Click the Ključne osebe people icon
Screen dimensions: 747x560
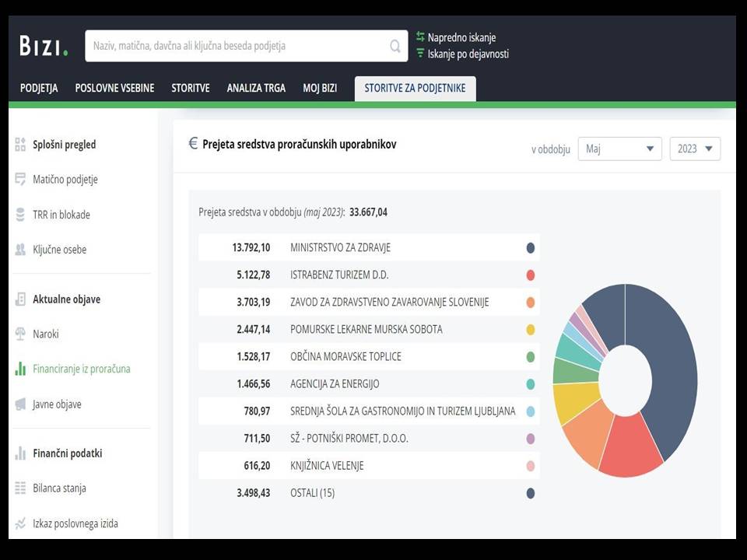(x=20, y=250)
